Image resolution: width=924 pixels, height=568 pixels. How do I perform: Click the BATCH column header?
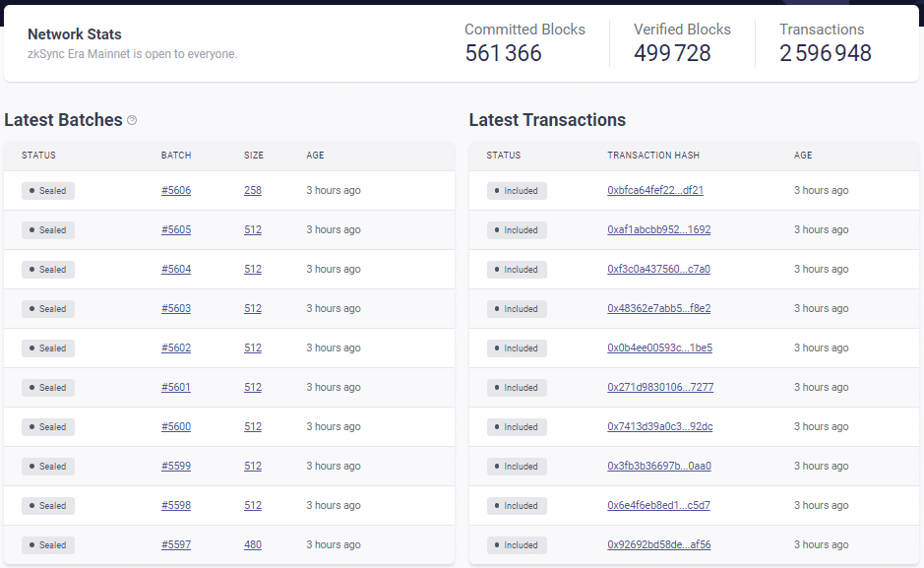click(x=176, y=156)
